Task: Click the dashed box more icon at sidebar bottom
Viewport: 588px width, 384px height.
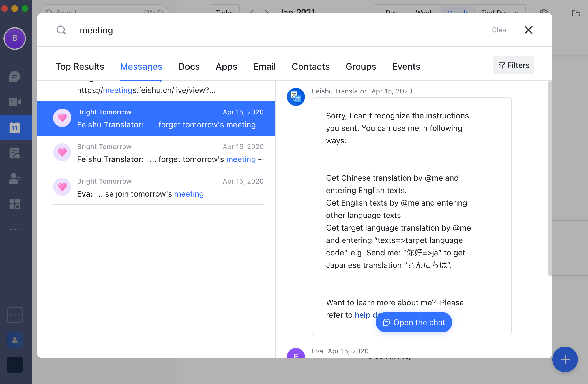Action: (15, 315)
